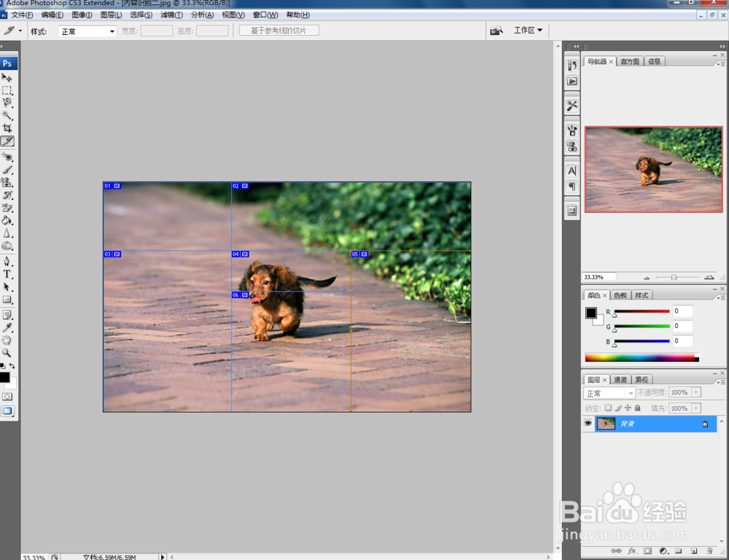Select the Rectangular Marquee tool
This screenshot has height=560, width=729.
click(7, 90)
